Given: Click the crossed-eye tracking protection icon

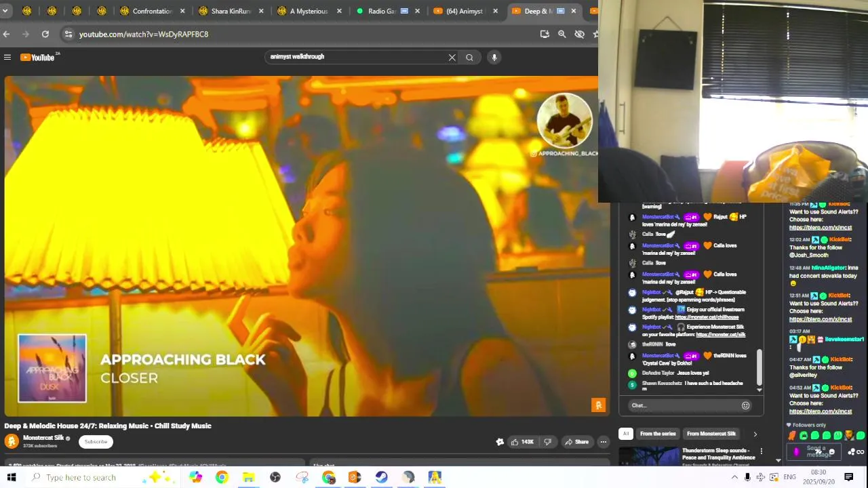Looking at the screenshot, I should click(x=580, y=34).
